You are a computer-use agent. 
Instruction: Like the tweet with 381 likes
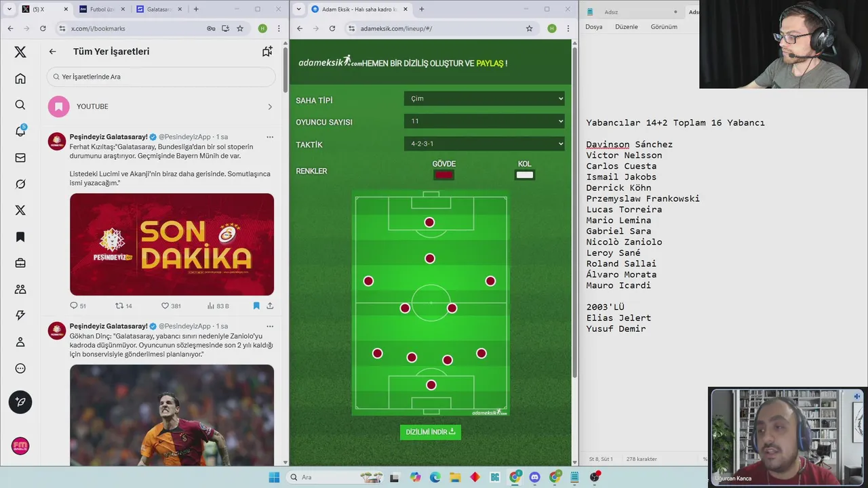tap(165, 306)
